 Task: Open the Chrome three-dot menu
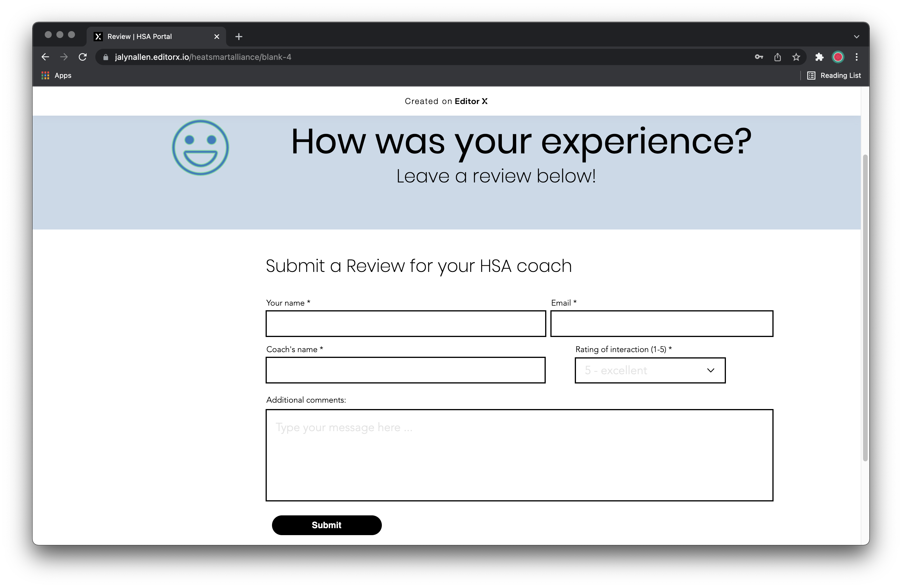(x=856, y=57)
